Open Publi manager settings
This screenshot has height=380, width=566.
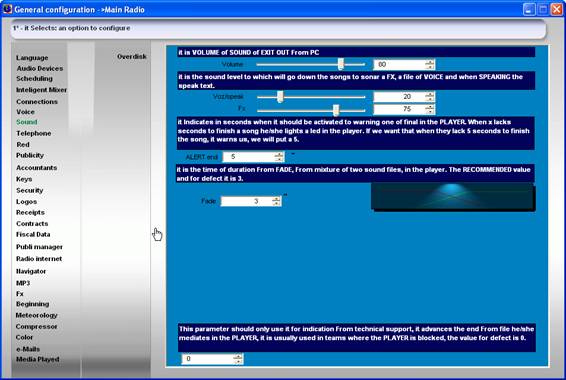click(39, 247)
